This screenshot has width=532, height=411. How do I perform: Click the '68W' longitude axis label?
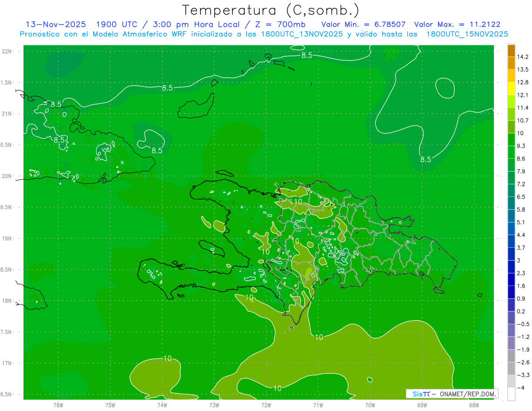(x=474, y=405)
